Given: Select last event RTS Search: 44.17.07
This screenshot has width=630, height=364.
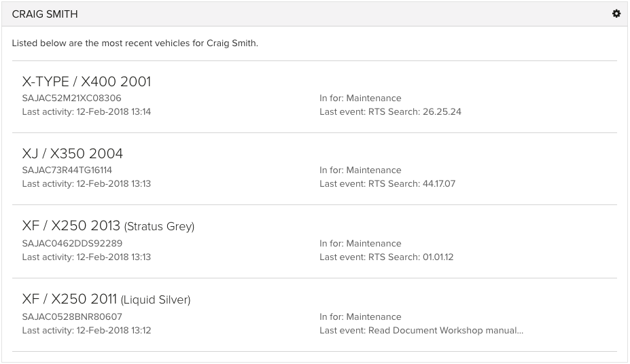Looking at the screenshot, I should click(x=387, y=183).
